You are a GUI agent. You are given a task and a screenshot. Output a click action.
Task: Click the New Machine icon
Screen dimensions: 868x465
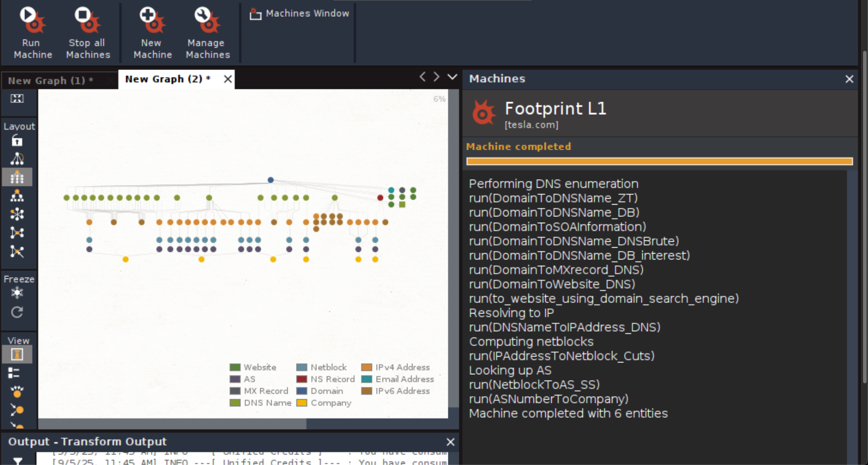(x=152, y=20)
